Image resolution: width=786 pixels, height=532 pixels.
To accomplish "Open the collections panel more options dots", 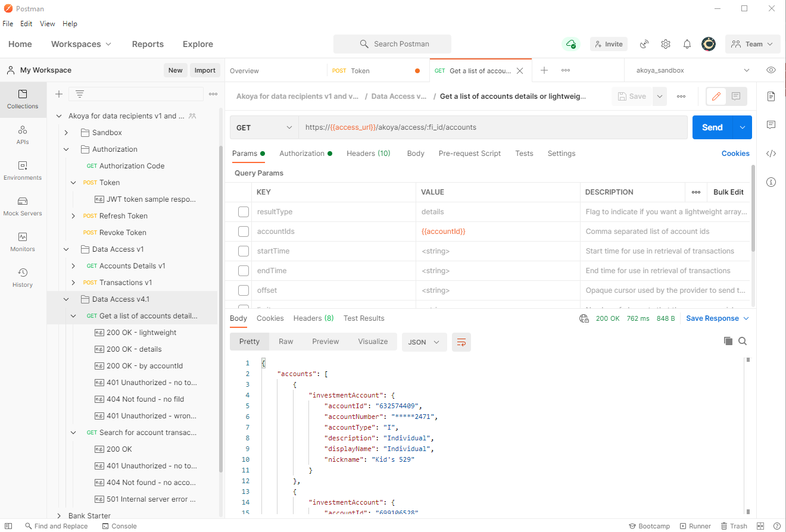I will 213,94.
